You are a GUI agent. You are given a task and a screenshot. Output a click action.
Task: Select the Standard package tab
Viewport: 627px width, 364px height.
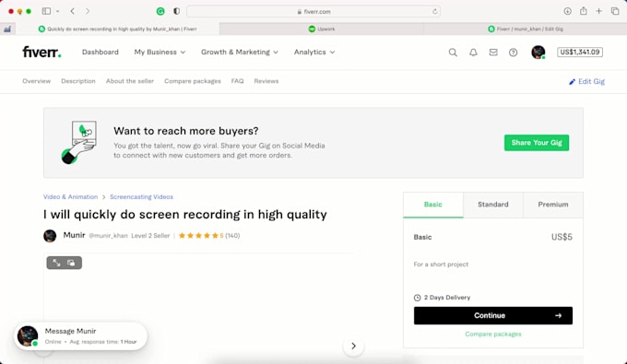coord(493,205)
